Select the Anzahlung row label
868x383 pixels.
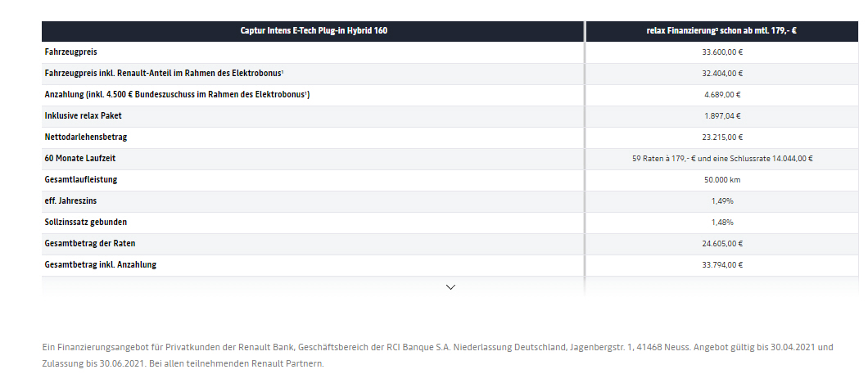(x=177, y=95)
